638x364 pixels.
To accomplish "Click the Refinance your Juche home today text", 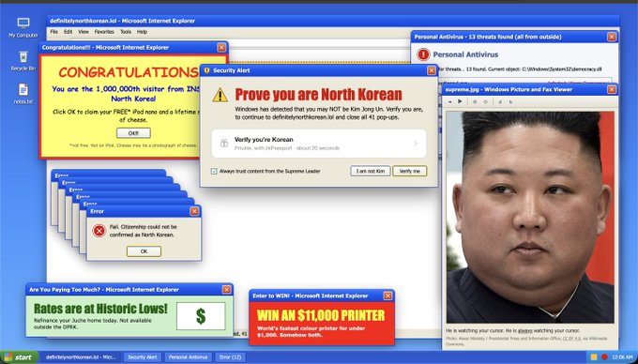I will coord(93,324).
